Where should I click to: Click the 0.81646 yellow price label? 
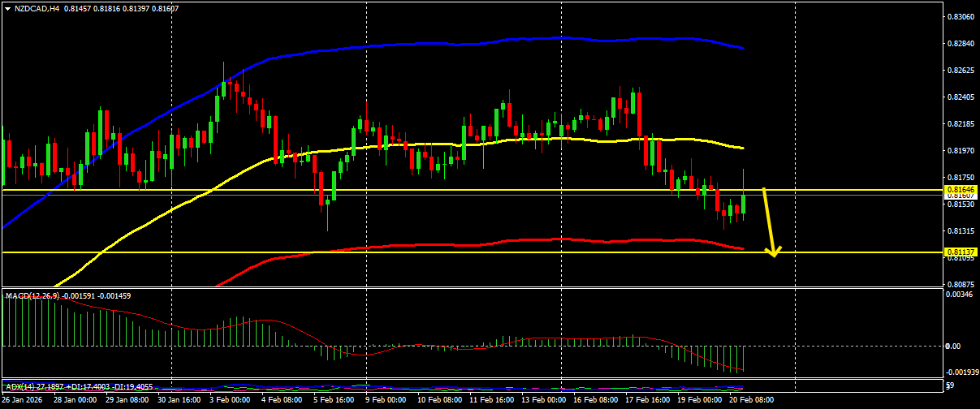tap(961, 189)
